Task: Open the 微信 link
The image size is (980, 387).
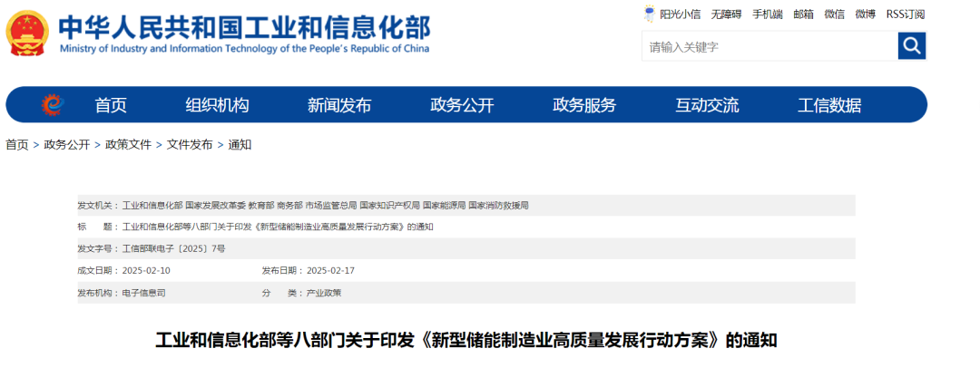Action: tap(835, 15)
